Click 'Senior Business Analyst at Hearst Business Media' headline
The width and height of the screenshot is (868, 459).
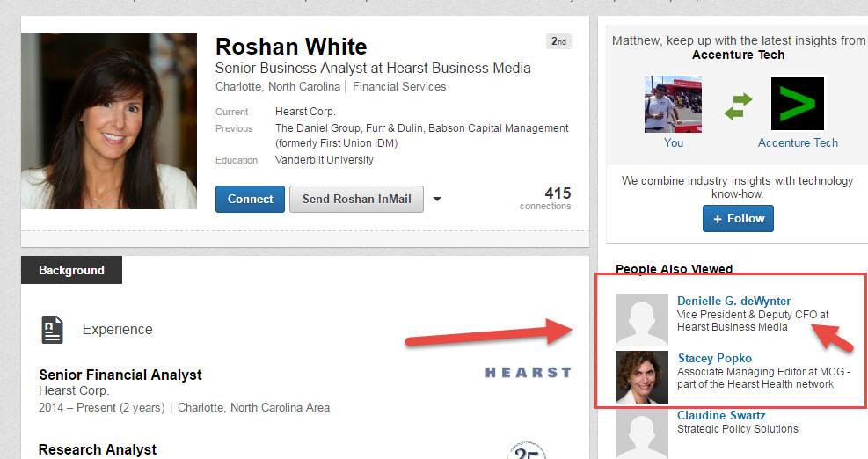[x=373, y=68]
